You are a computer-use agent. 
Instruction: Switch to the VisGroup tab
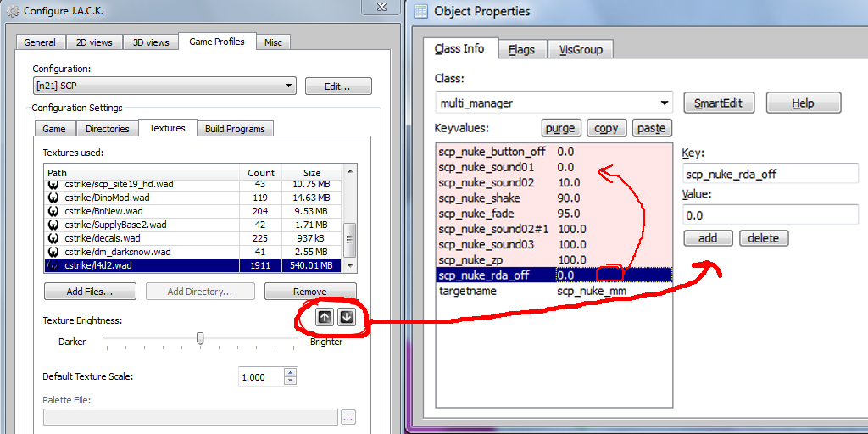(581, 49)
